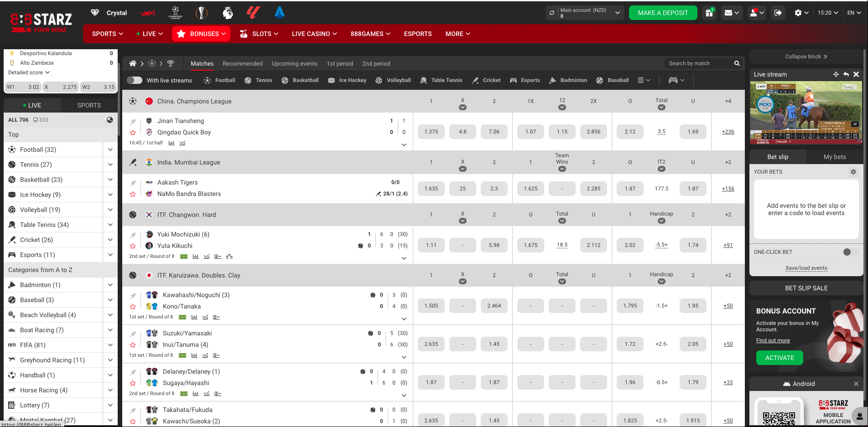Select W1 odds 3.02 in sidebar
Screen dimensions: 868x427
pos(23,87)
